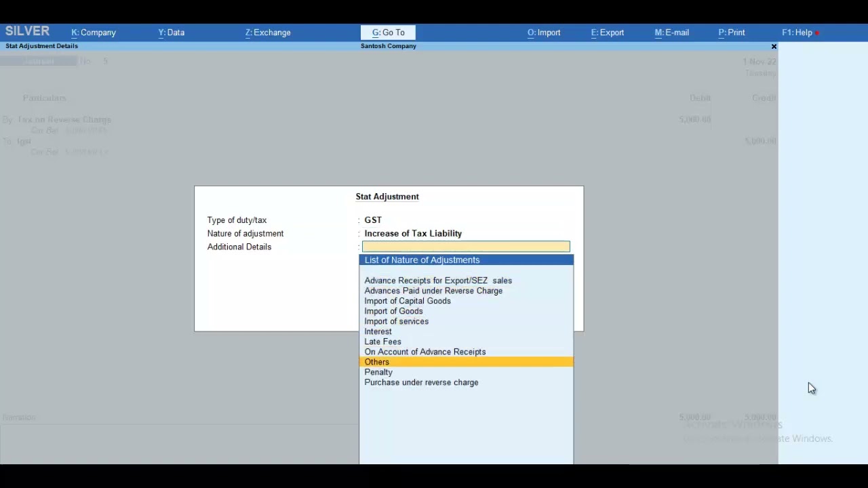Open the O: Import menu

click(544, 33)
